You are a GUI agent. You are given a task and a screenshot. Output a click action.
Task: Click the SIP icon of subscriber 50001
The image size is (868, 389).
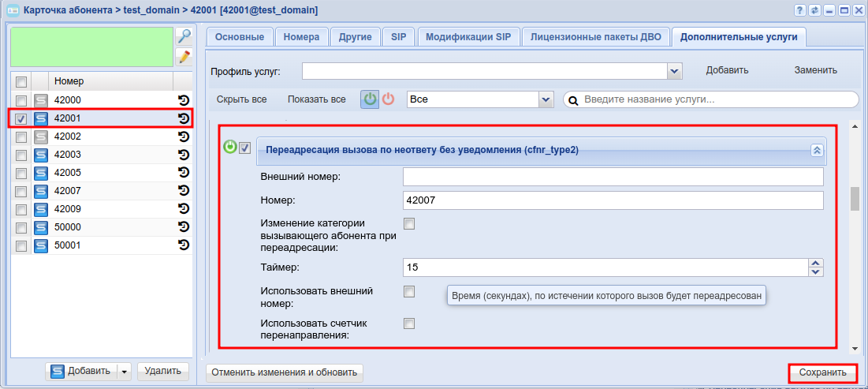pos(40,245)
